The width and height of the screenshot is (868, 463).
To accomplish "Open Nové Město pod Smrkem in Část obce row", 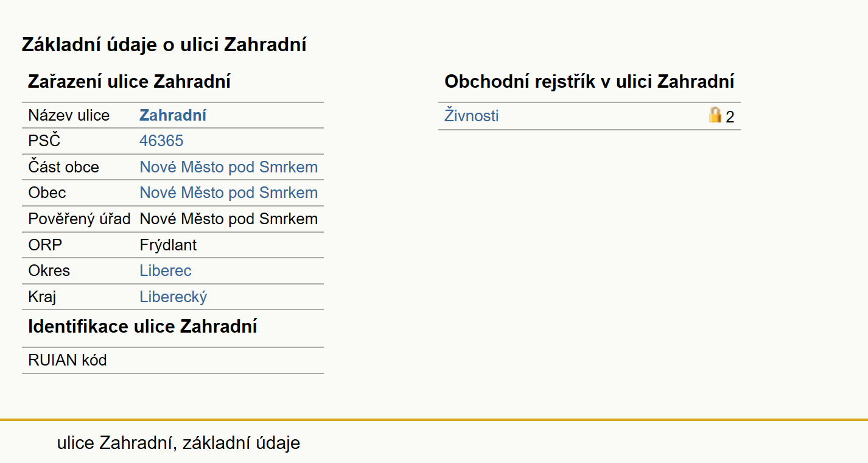I will (229, 167).
